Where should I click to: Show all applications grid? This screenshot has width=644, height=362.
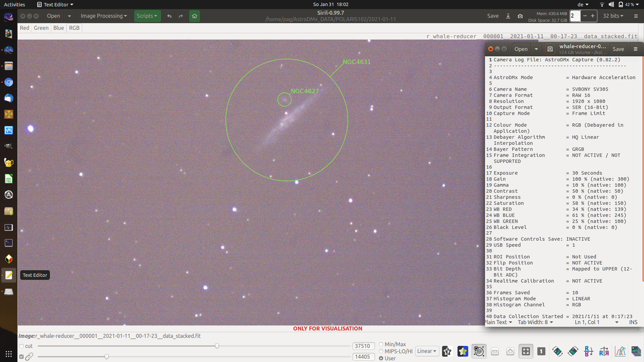pyautogui.click(x=9, y=354)
